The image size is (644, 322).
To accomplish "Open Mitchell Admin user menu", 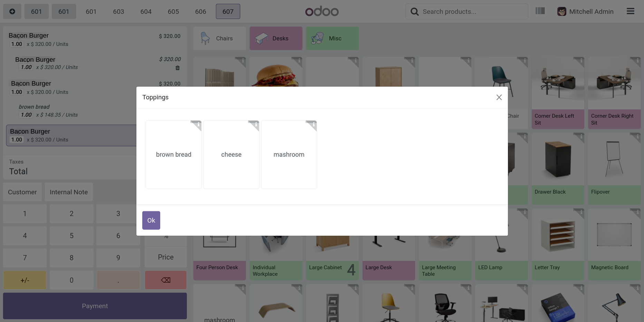I will tap(585, 11).
